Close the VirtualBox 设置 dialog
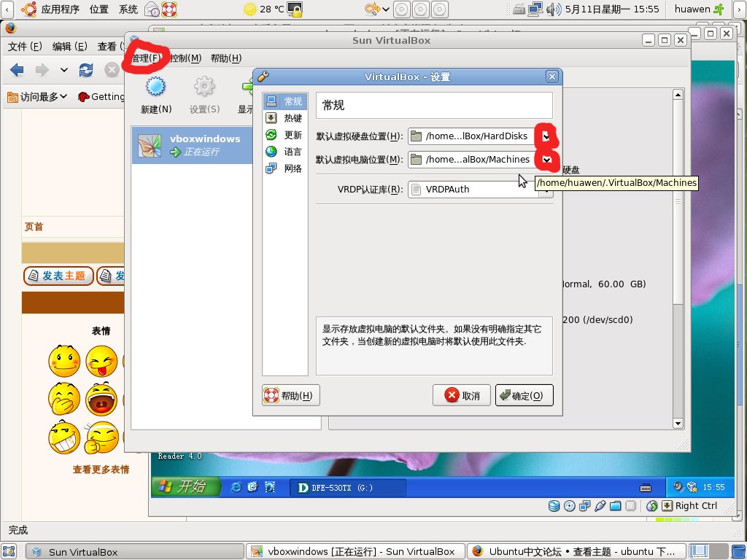The height and width of the screenshot is (560, 747). pyautogui.click(x=551, y=77)
